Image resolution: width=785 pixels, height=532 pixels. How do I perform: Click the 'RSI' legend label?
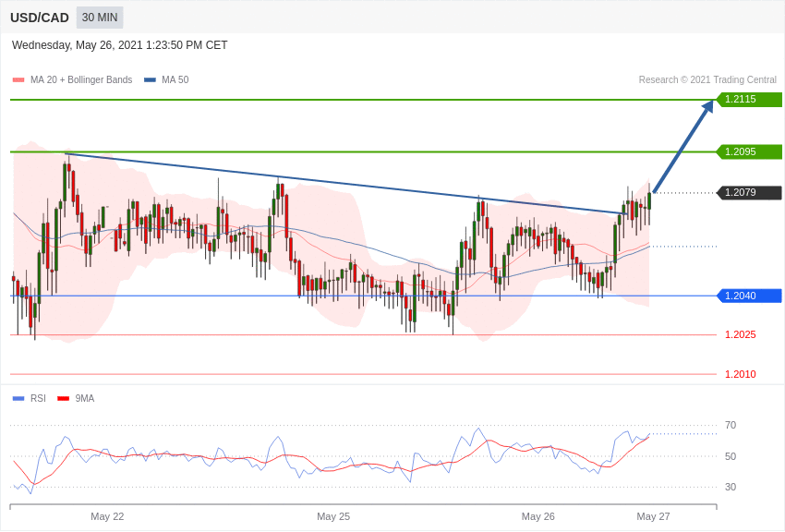tap(38, 398)
